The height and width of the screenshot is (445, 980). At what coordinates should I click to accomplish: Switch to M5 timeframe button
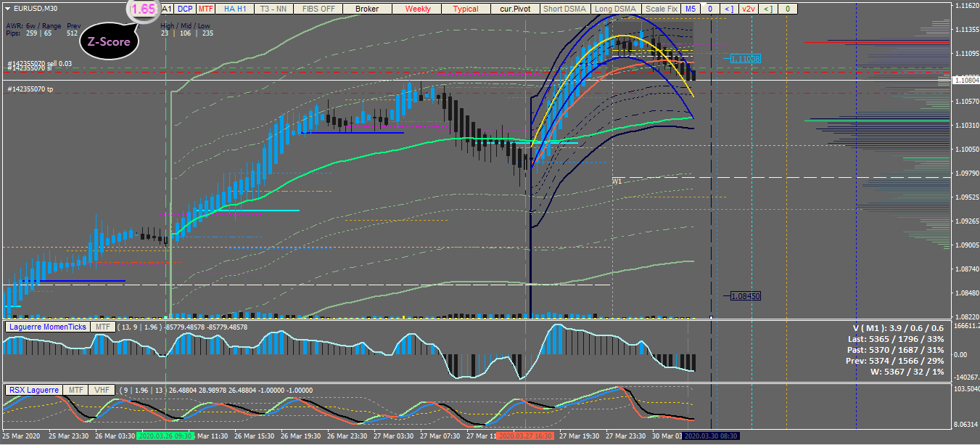click(x=690, y=9)
